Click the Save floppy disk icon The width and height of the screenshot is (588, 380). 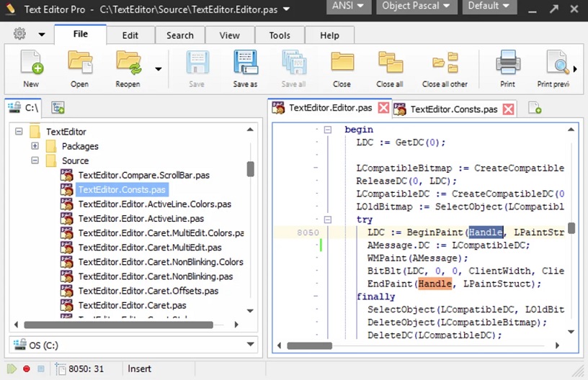pyautogui.click(x=197, y=62)
